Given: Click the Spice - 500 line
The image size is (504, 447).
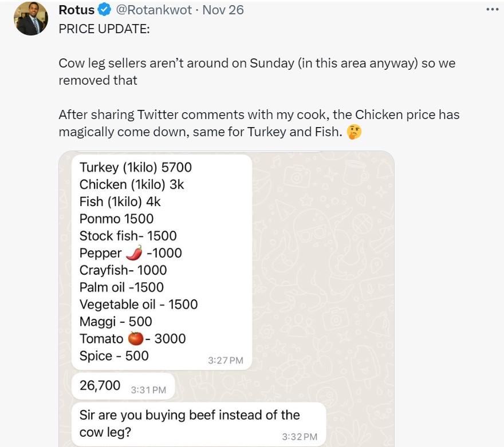Looking at the screenshot, I should coord(114,356).
